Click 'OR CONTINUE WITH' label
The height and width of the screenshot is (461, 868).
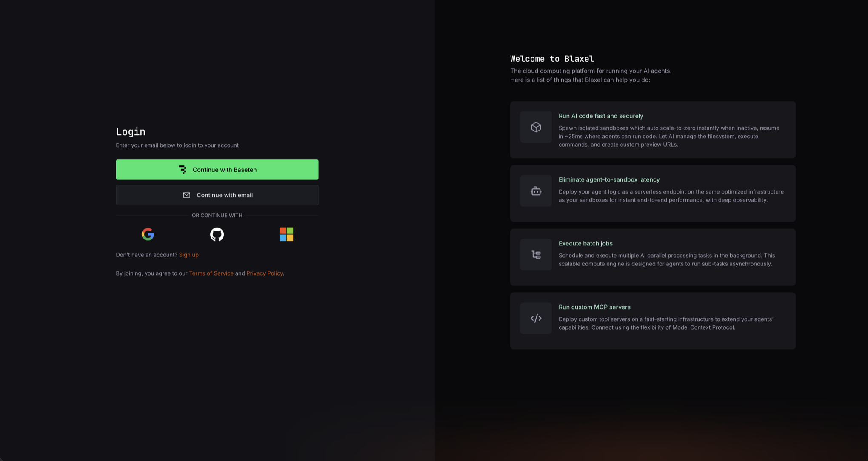pyautogui.click(x=217, y=216)
